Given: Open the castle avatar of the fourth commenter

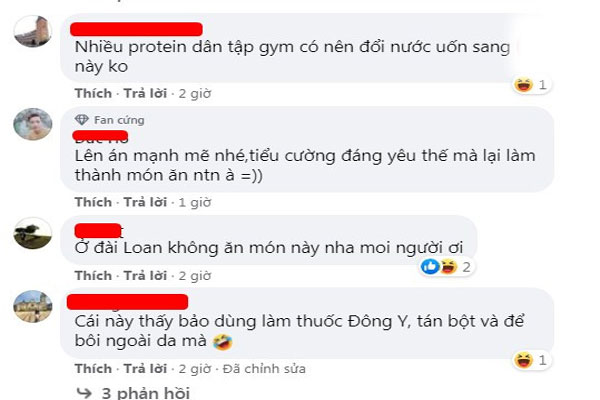Looking at the screenshot, I should (x=33, y=306).
